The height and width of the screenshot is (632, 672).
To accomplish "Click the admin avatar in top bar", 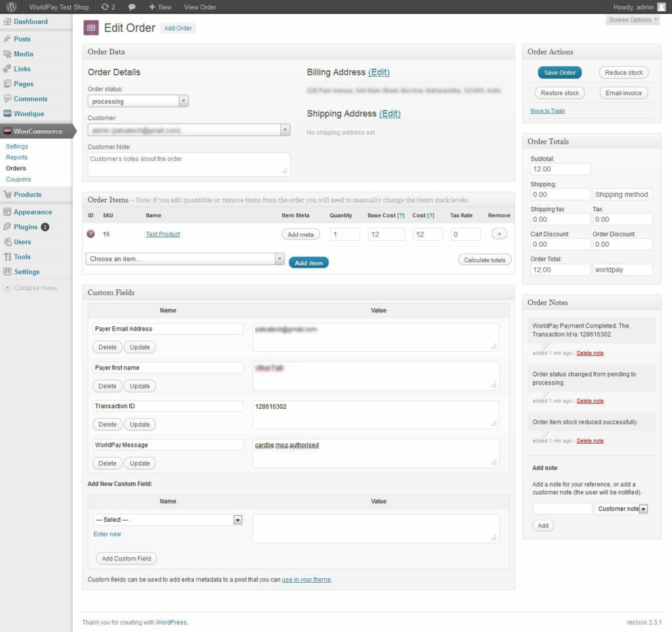I will click(x=661, y=7).
